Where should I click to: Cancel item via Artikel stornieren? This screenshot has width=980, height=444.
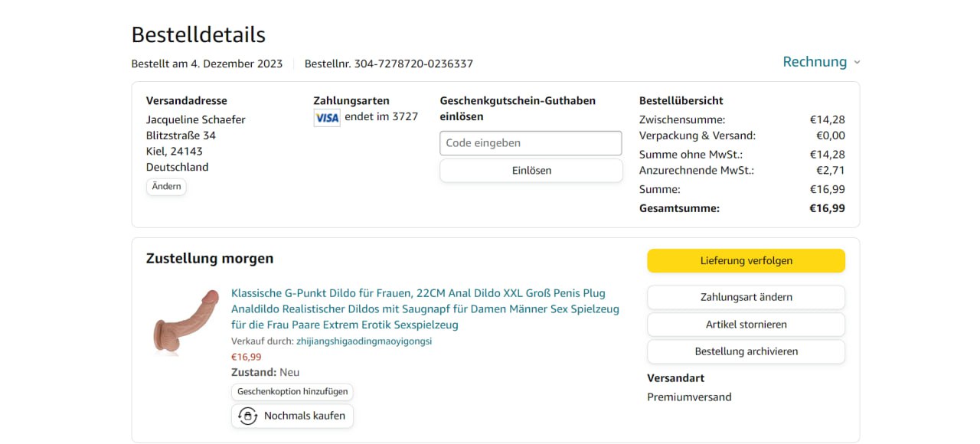746,325
